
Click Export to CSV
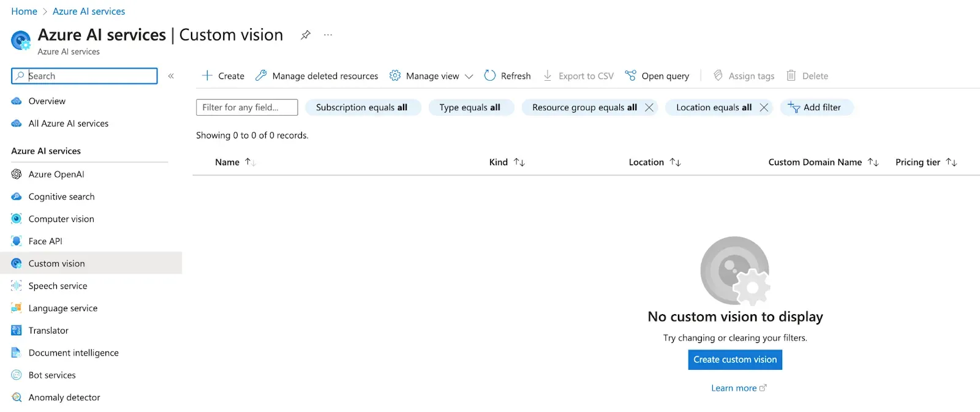[578, 76]
